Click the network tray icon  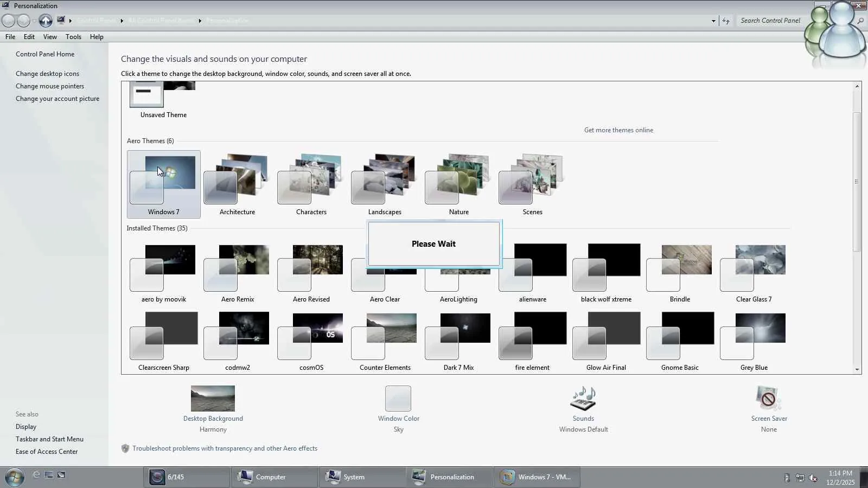click(x=800, y=478)
